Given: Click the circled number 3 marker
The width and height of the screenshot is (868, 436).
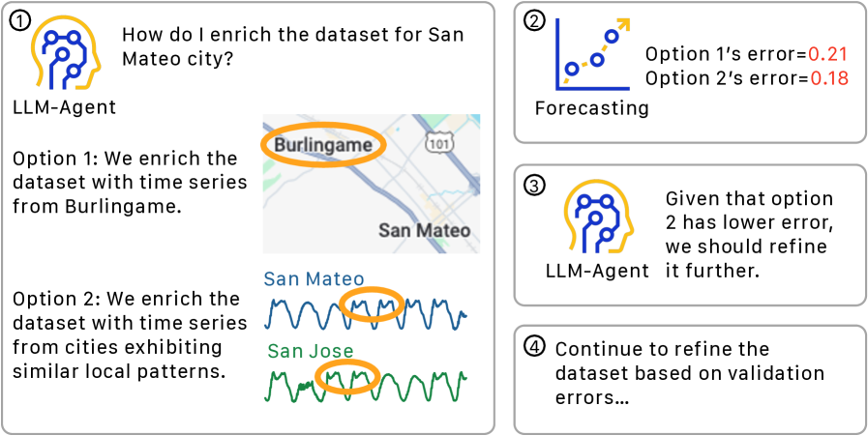Looking at the screenshot, I should pyautogui.click(x=534, y=184).
